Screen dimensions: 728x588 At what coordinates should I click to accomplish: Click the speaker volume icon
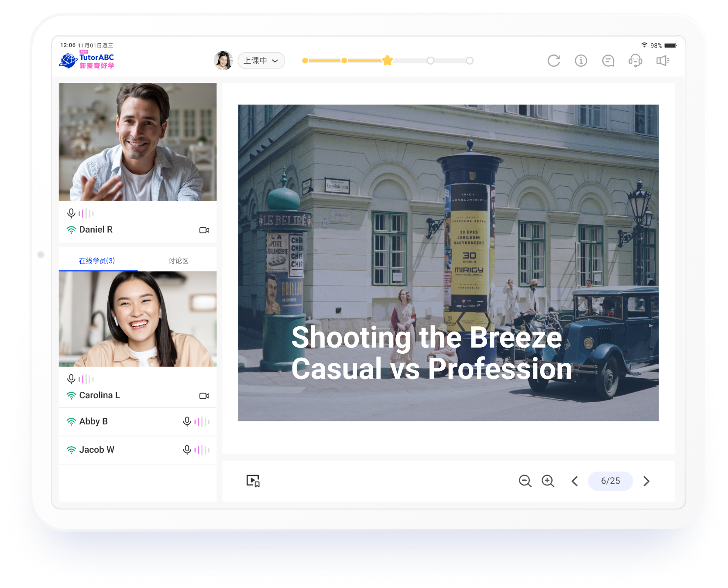click(x=663, y=61)
